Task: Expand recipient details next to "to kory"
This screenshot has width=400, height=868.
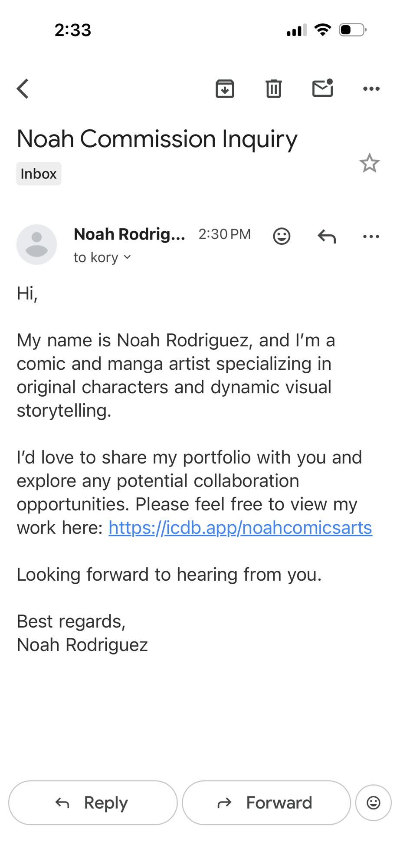Action: pos(127,257)
